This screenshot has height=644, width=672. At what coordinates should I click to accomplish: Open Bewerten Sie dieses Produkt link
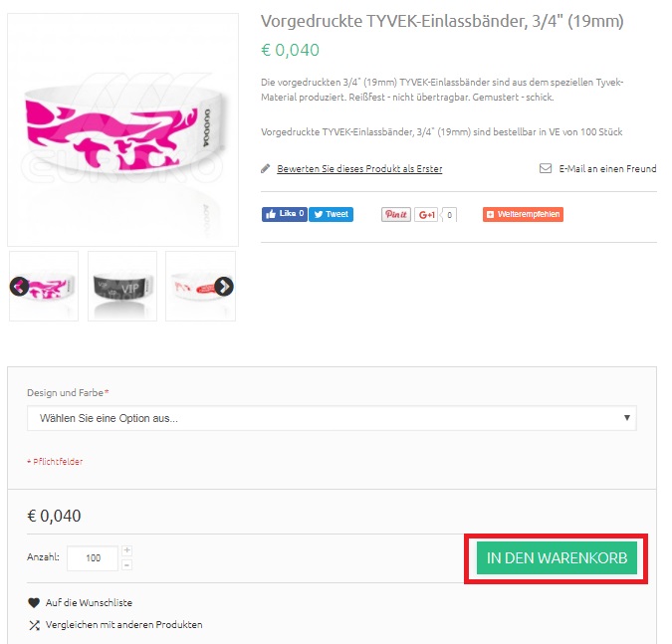(x=359, y=169)
